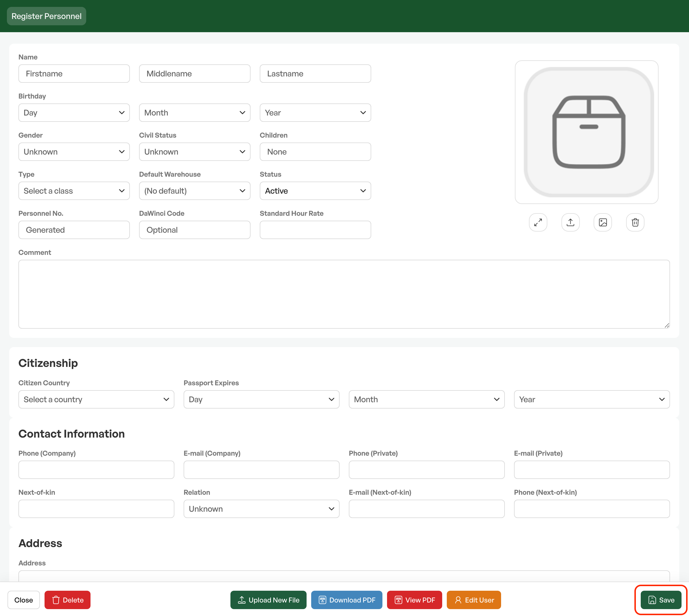Click the trash icon under photo
Screen dimensions: 689x616
click(x=635, y=222)
